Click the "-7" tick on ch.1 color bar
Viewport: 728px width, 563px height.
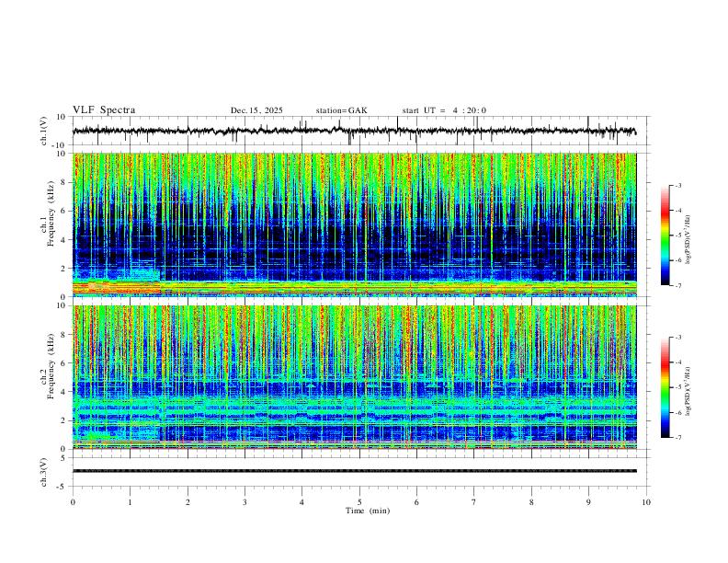pos(677,285)
